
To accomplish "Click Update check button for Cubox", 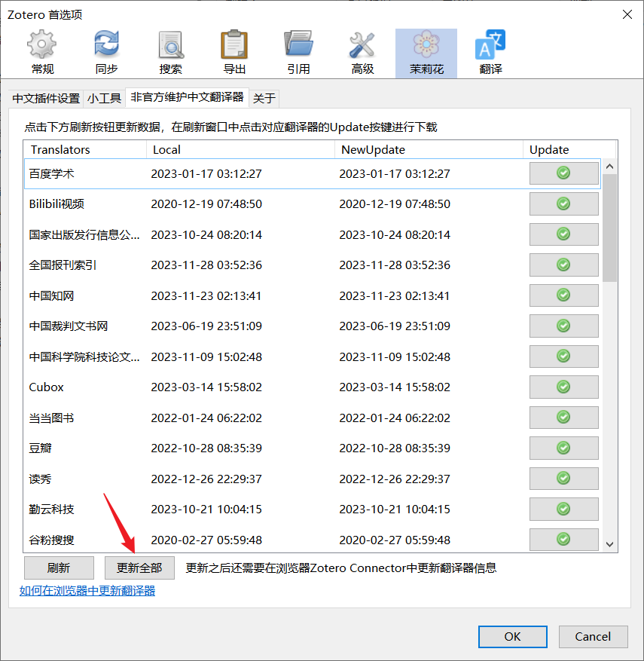I will pos(563,387).
